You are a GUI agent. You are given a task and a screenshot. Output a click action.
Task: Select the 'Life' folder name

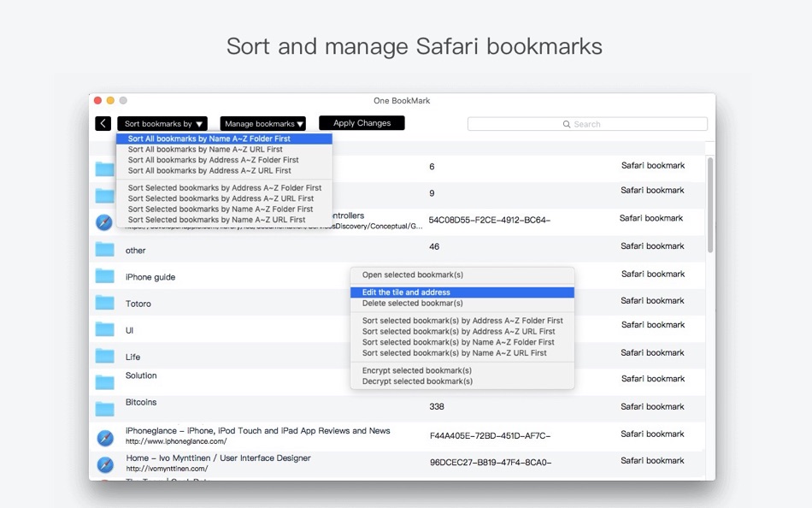(x=132, y=357)
